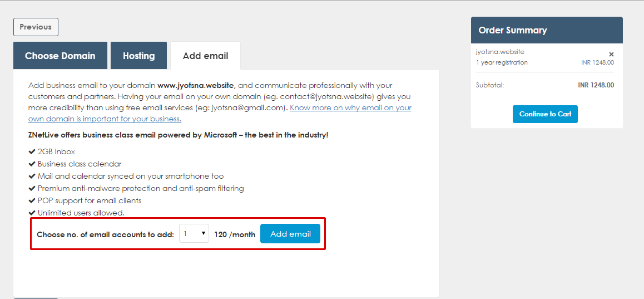Click the bold www.jyotsna.website domain text
Viewport: 644px width, 299px height.
[x=196, y=86]
